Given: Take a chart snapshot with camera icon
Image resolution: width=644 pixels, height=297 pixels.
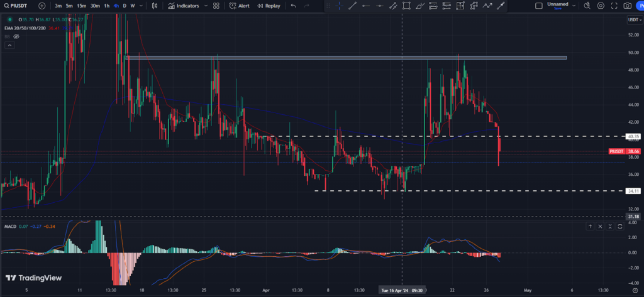Looking at the screenshot, I should [627, 6].
